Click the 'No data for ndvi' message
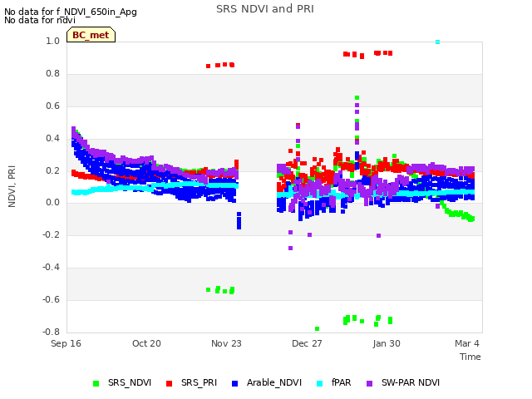 pos(40,20)
